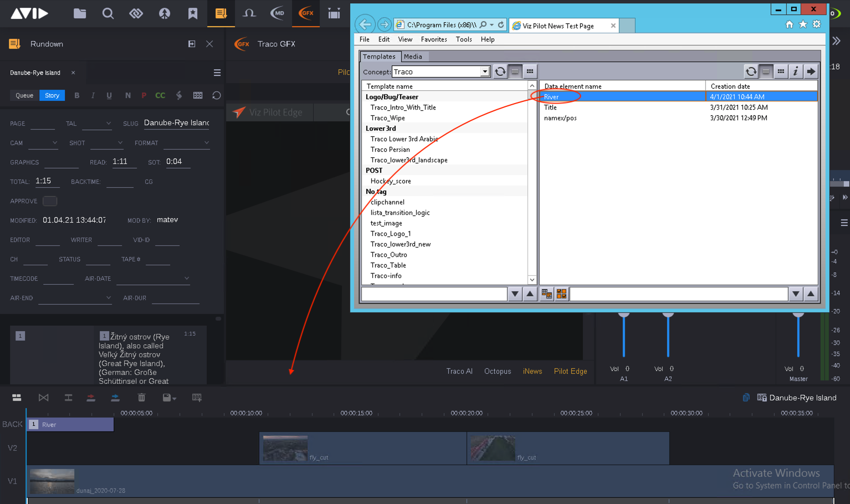
Task: Adjust the A1 volume fader
Action: [x=624, y=334]
